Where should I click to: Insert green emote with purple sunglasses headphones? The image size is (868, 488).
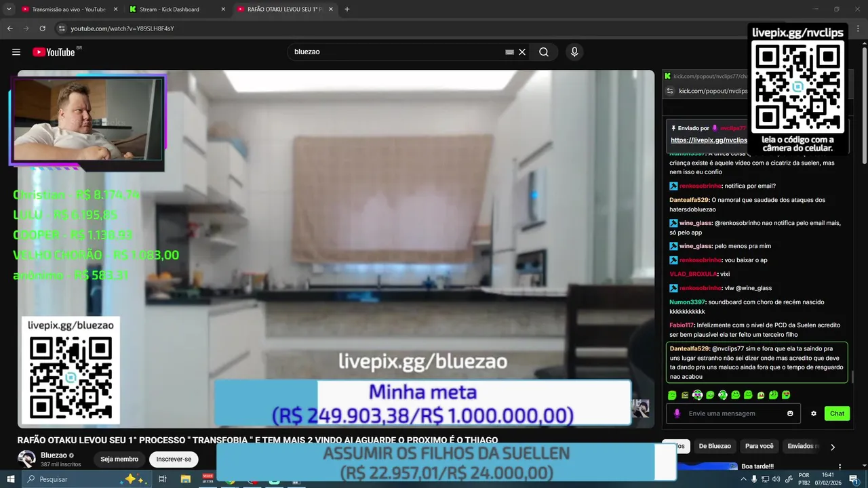tap(697, 395)
